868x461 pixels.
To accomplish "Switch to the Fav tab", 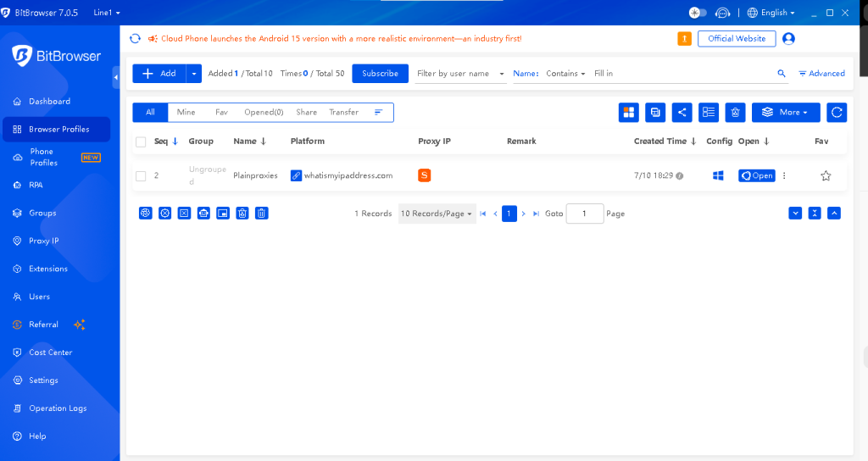I will (x=221, y=113).
